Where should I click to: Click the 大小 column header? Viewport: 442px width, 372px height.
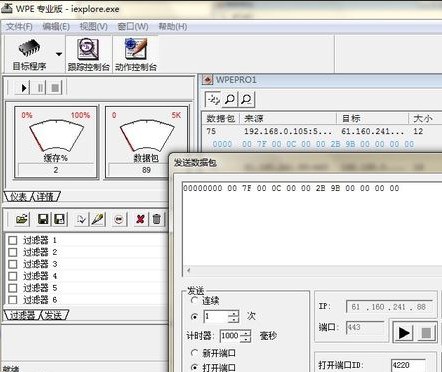(426, 119)
